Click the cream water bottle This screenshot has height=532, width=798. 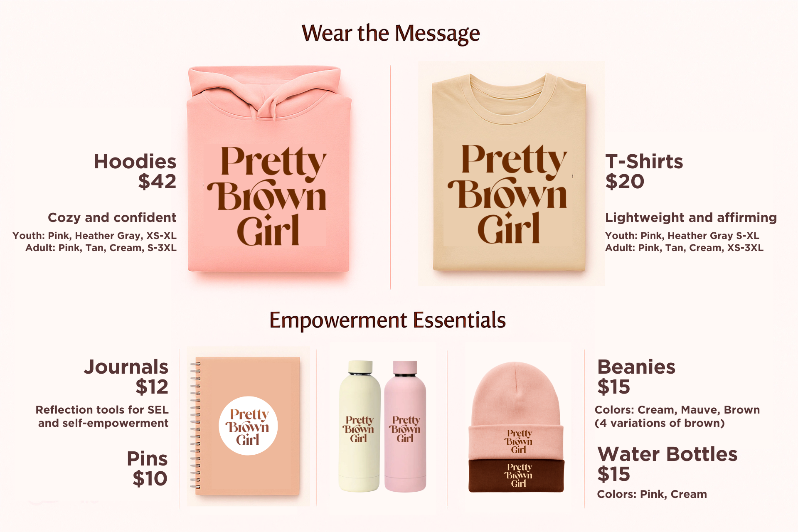point(360,426)
